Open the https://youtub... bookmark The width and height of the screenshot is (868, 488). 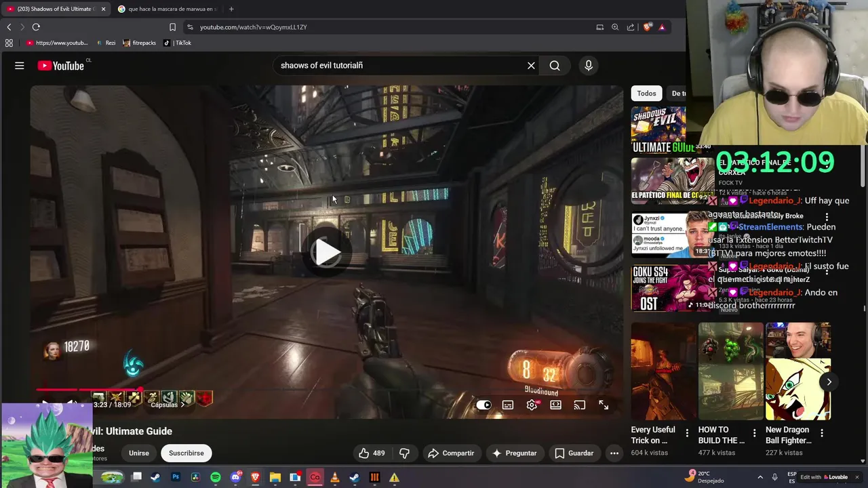click(x=57, y=43)
